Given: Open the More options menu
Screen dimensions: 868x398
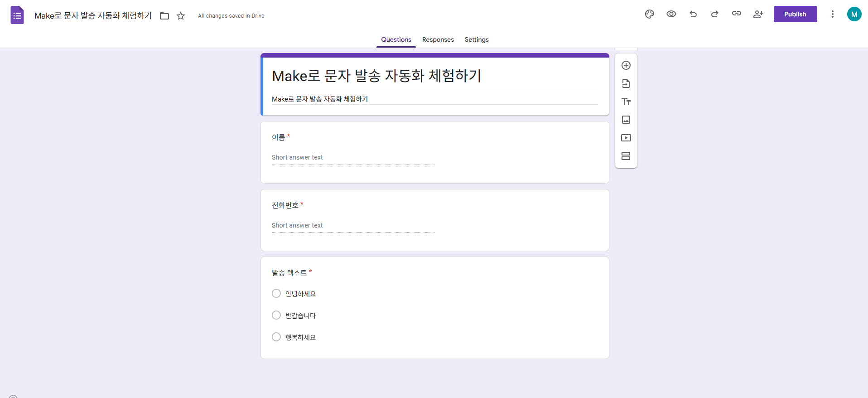Looking at the screenshot, I should 832,14.
